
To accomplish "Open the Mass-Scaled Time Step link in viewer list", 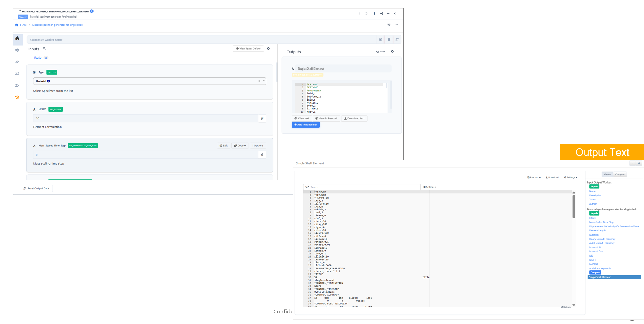I will tap(601, 222).
